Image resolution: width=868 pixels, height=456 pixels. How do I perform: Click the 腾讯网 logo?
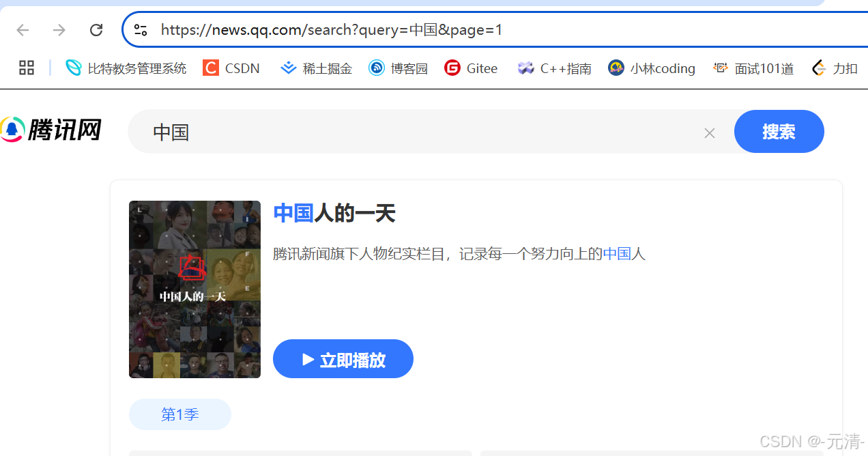point(51,130)
